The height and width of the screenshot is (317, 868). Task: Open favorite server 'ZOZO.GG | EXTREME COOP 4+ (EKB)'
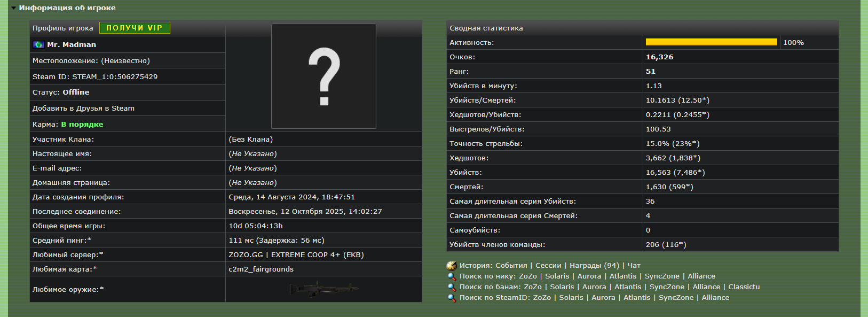(296, 255)
